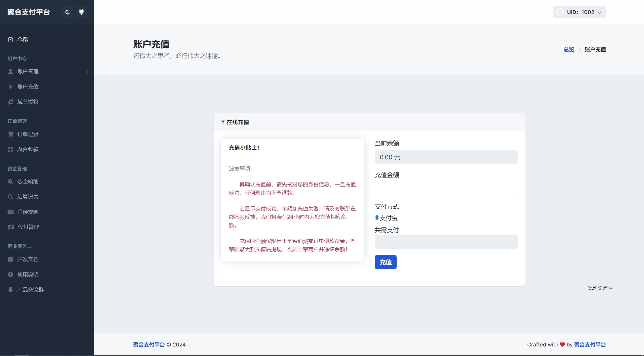The height and width of the screenshot is (356, 644).
Task: Select the 支付宝 payment method radio button
Action: point(376,217)
